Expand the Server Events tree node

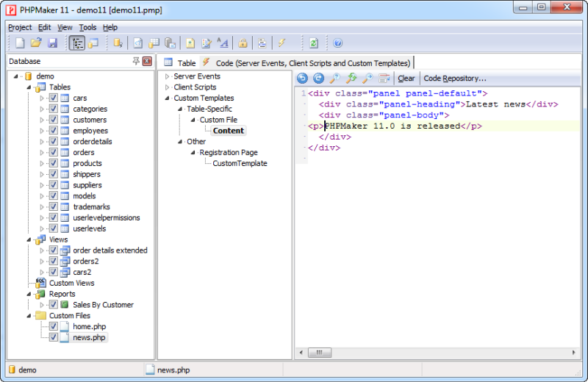coord(168,76)
